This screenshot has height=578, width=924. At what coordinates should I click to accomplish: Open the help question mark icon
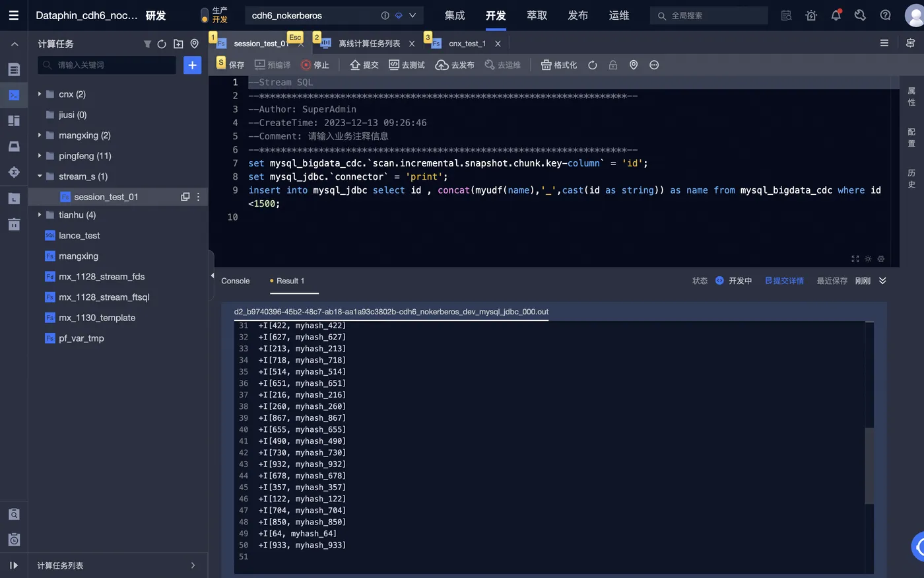[x=886, y=15]
